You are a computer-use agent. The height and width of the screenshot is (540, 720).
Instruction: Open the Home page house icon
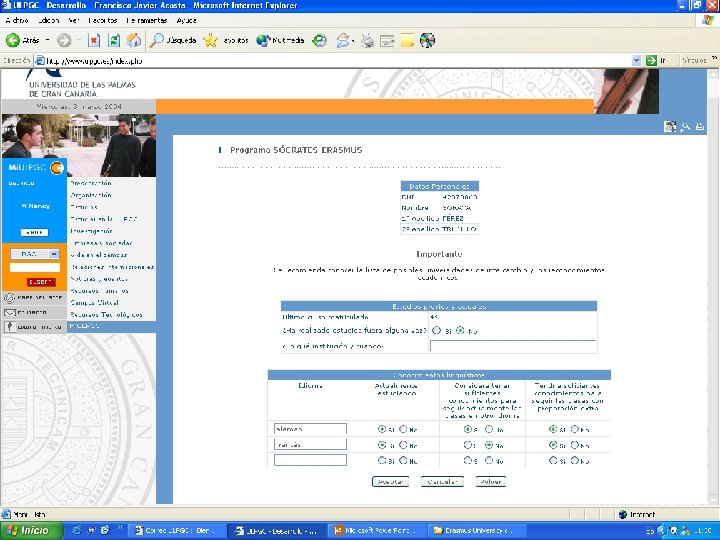click(x=134, y=40)
